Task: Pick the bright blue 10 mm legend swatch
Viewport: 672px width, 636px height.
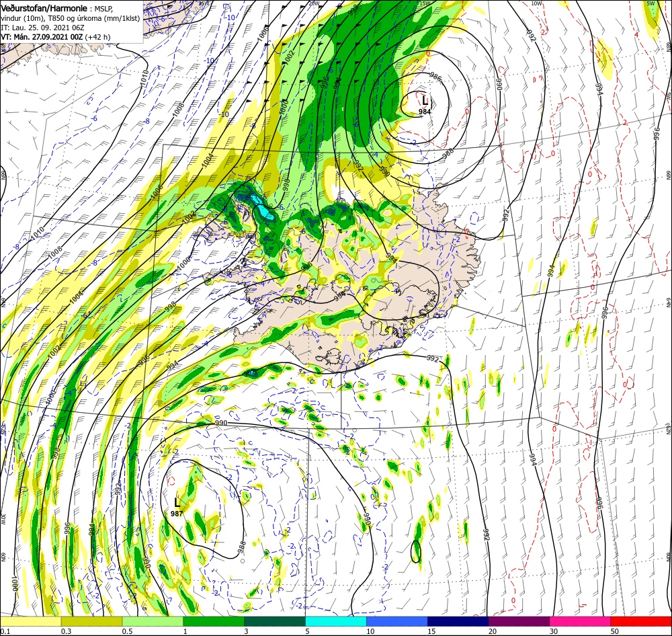Action: coord(397,621)
